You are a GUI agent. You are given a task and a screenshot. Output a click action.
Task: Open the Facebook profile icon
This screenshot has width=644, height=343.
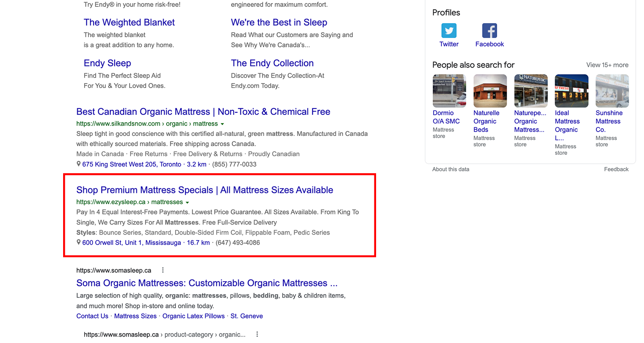[x=489, y=31]
